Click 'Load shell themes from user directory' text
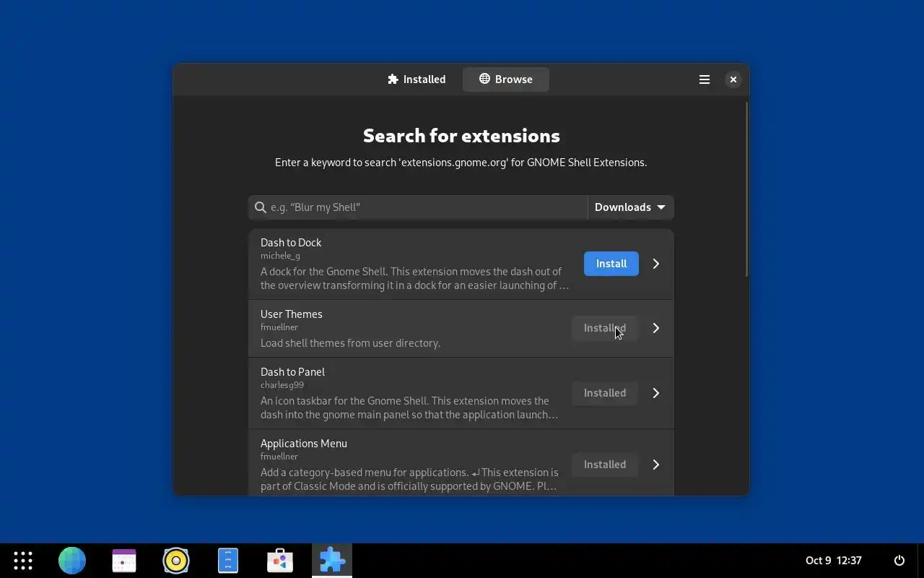 coord(350,343)
